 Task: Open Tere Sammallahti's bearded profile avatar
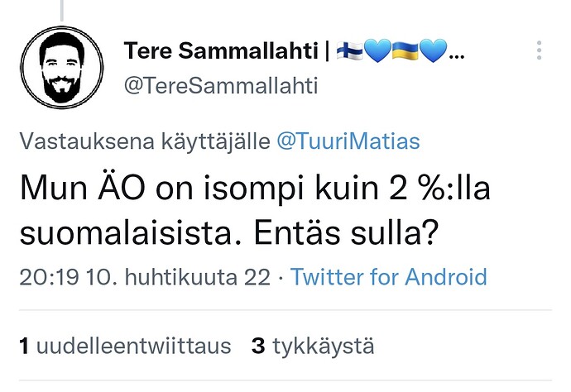tap(62, 67)
